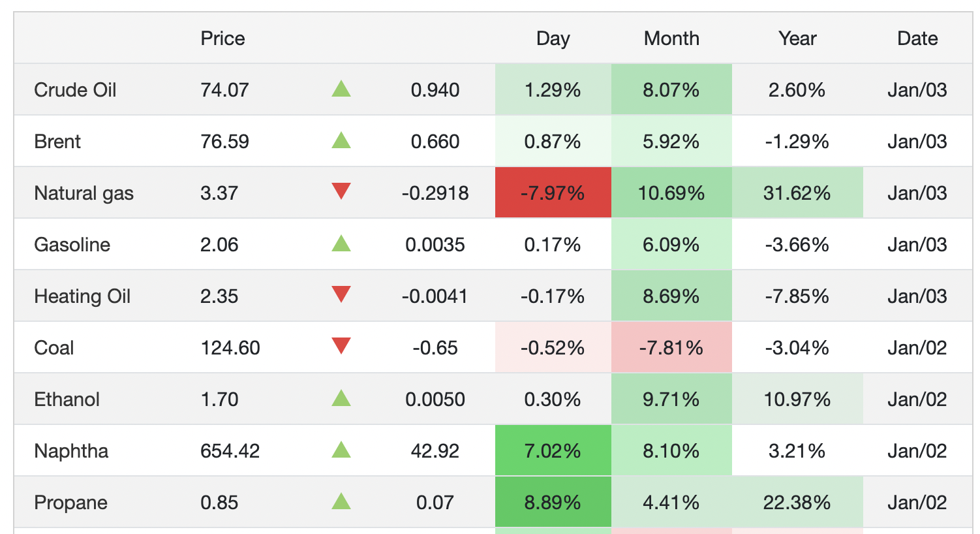Click the 7.02% Naphtha day cell
This screenshot has width=980, height=534.
click(553, 450)
